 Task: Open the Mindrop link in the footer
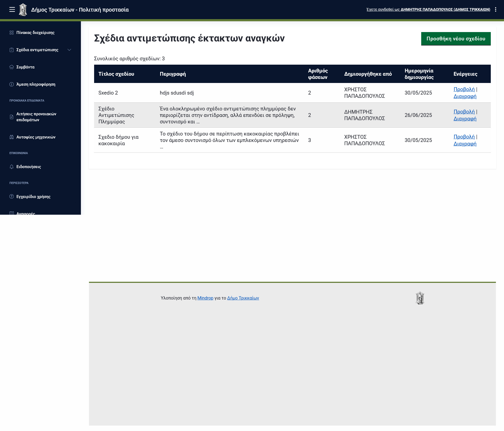(x=205, y=298)
